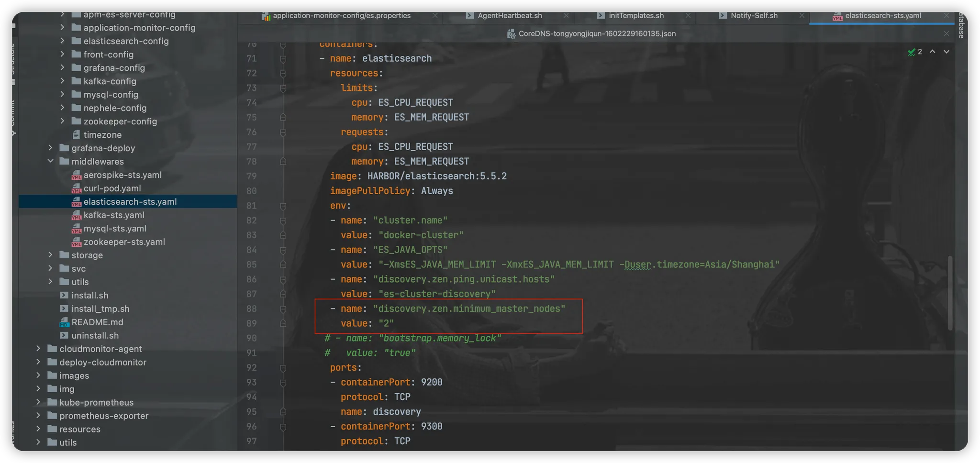Close the CoreDNS JSON tab
This screenshot has width=980, height=463.
[x=947, y=34]
